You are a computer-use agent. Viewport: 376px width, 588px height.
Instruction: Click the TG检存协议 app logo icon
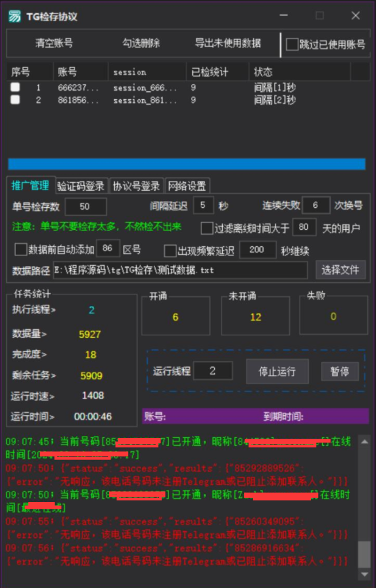click(x=14, y=16)
